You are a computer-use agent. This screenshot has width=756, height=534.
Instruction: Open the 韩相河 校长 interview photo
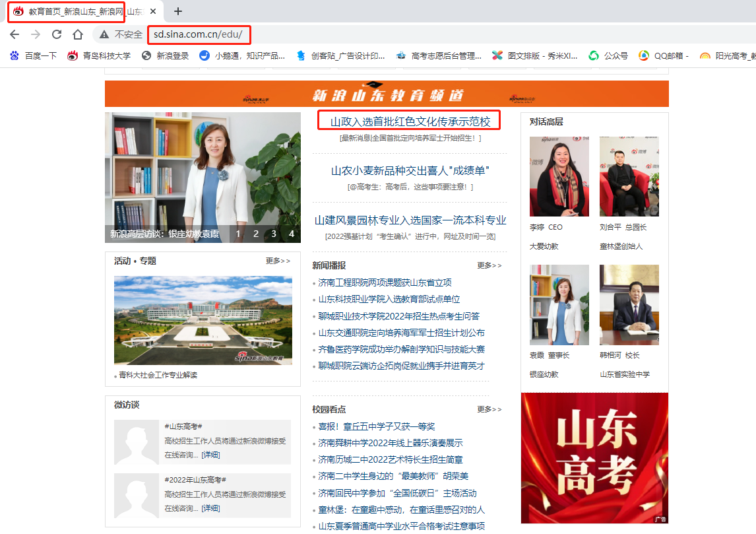point(629,304)
